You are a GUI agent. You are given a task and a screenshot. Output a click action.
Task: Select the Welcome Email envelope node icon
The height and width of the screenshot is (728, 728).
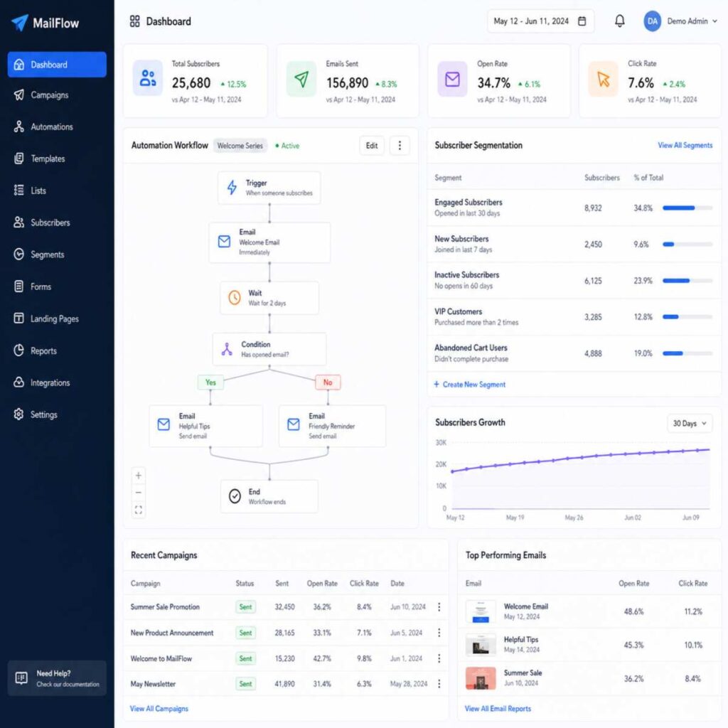(224, 242)
